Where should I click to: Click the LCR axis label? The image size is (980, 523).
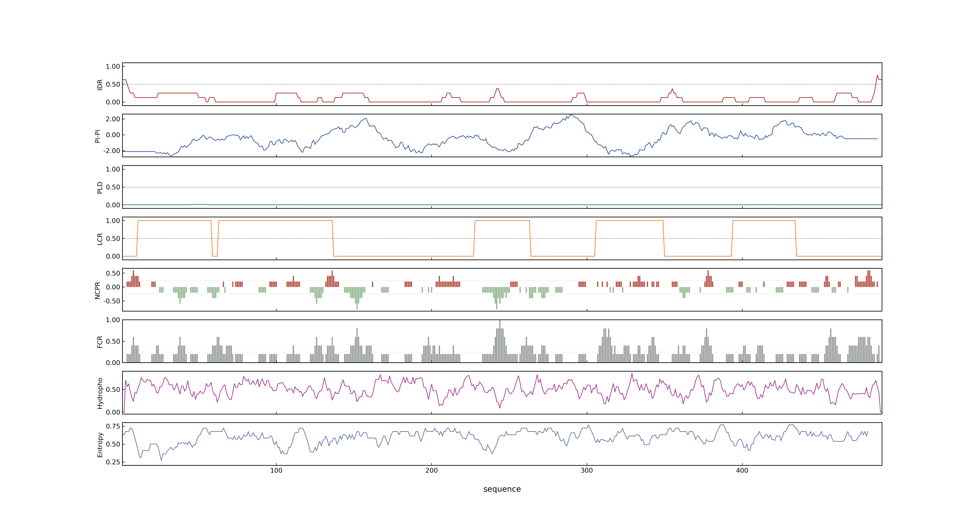(100, 239)
